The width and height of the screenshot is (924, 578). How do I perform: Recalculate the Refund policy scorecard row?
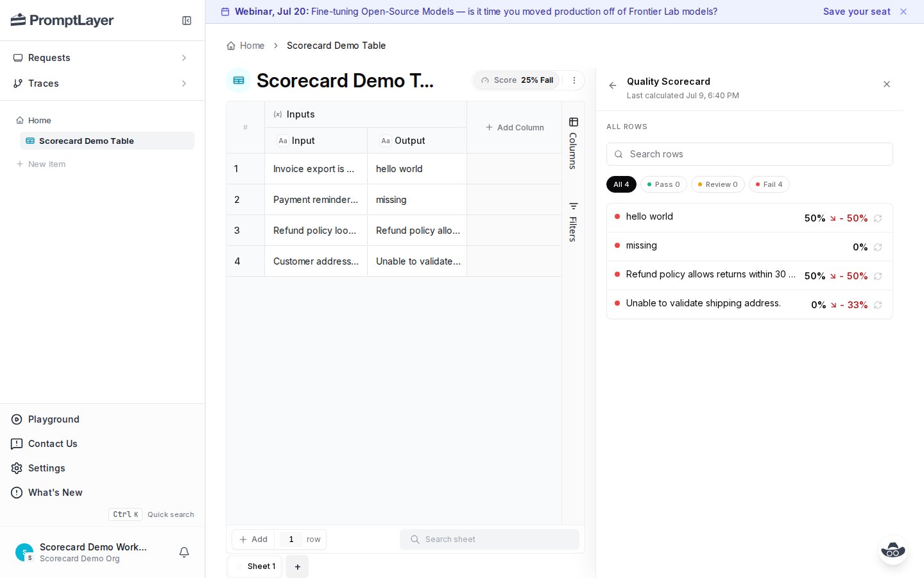(878, 276)
